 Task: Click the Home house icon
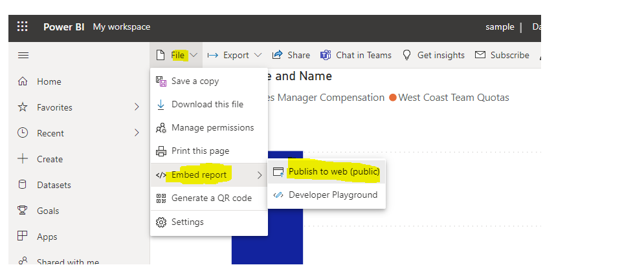coord(23,81)
